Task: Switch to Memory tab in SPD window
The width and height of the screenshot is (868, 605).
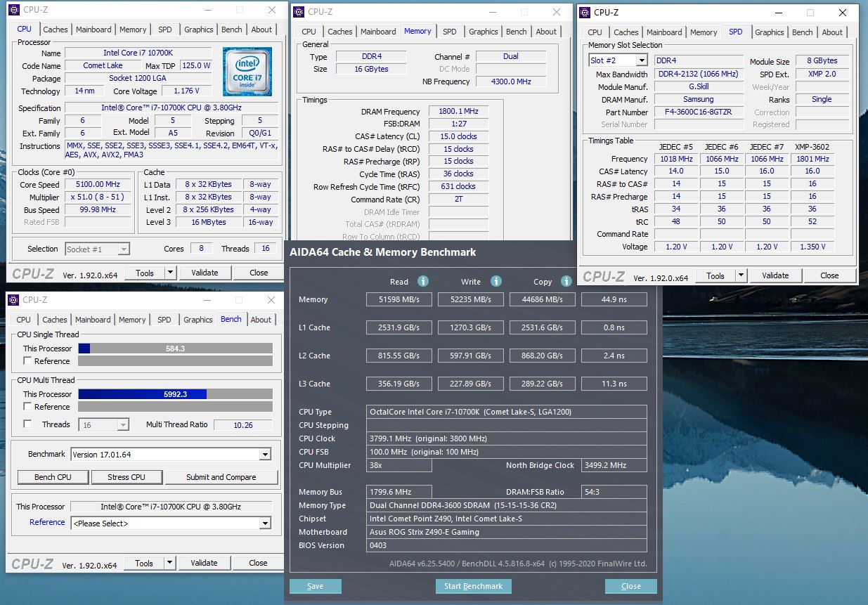Action: click(704, 32)
